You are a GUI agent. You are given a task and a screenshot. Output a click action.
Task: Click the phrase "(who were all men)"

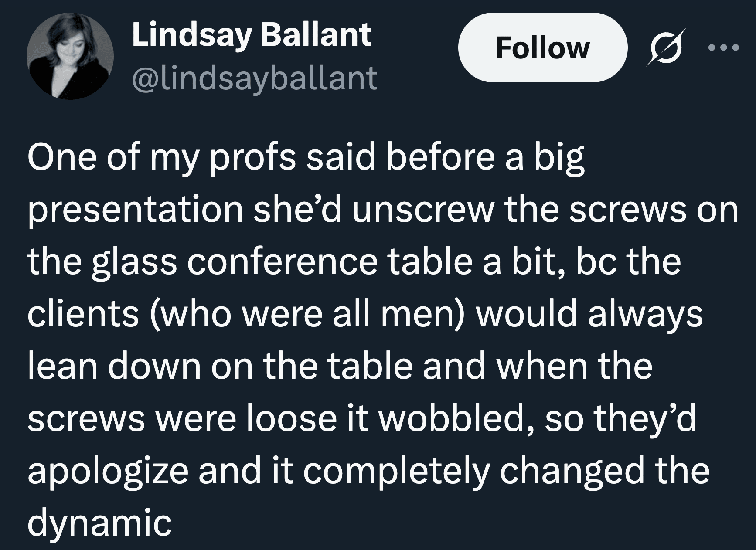pyautogui.click(x=308, y=314)
